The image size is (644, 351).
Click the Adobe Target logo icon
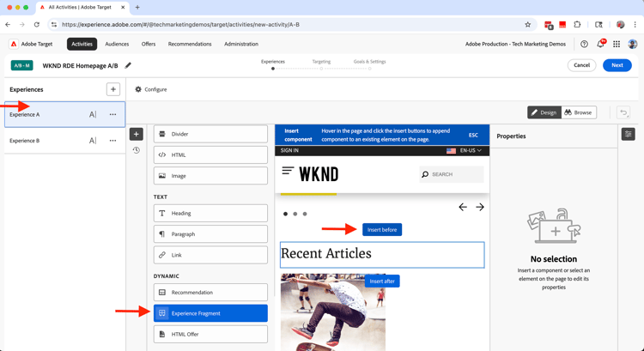[14, 44]
